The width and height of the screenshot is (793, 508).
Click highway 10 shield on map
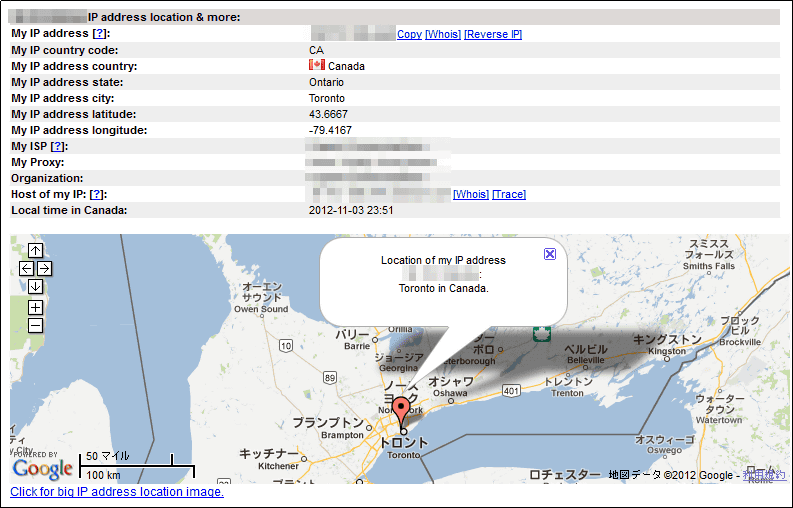pyautogui.click(x=286, y=346)
